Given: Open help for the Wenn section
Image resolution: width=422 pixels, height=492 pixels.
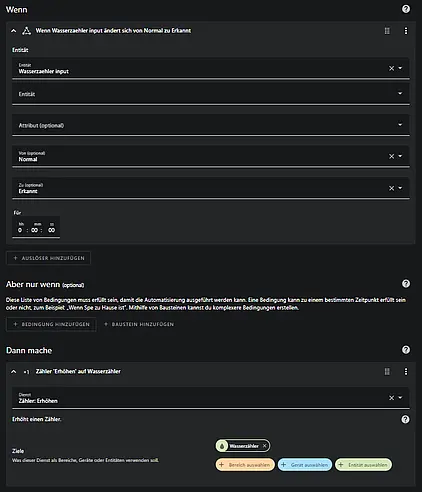Looking at the screenshot, I should pyautogui.click(x=406, y=9).
